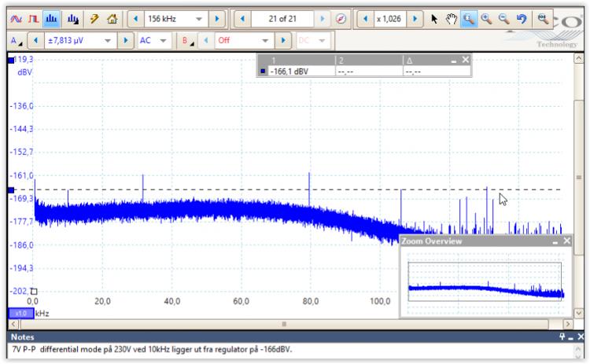Open channel B options button
Viewport: 590px width, 364px height.
tap(187, 39)
